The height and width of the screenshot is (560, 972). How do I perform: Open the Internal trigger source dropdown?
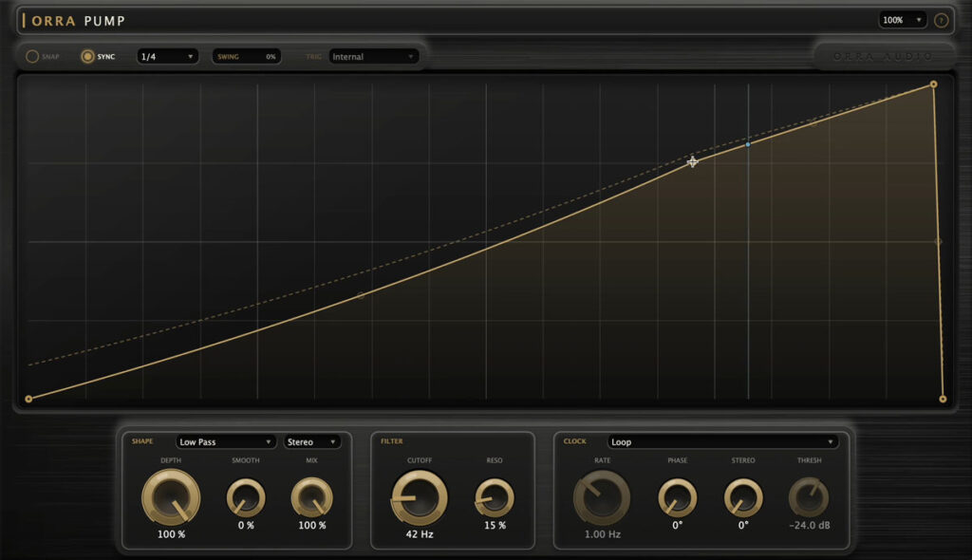[373, 56]
